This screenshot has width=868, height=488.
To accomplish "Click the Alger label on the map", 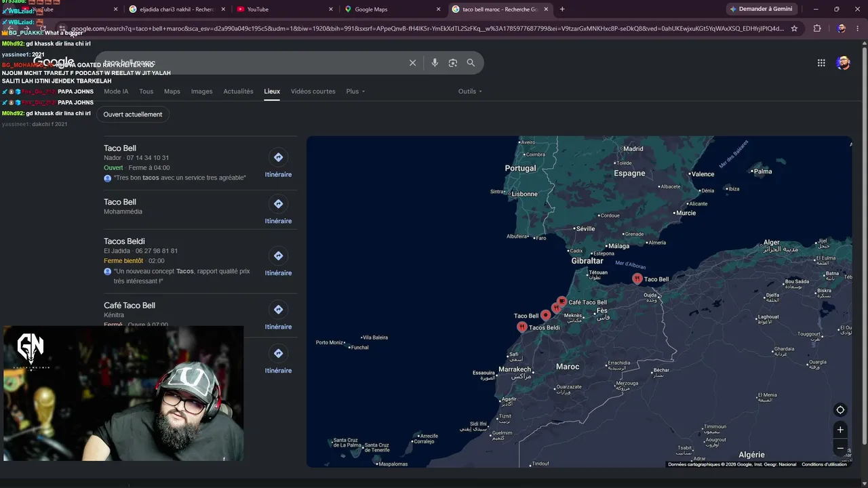I will click(x=772, y=243).
